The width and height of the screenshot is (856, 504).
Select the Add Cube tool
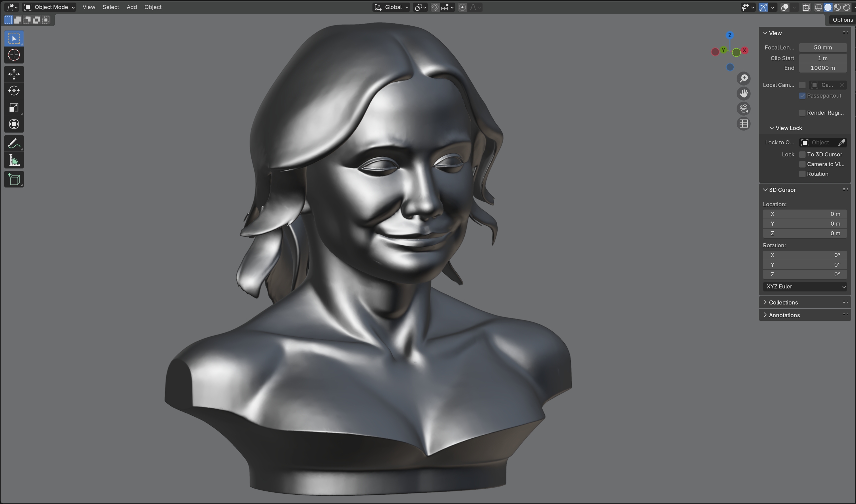coord(14,179)
